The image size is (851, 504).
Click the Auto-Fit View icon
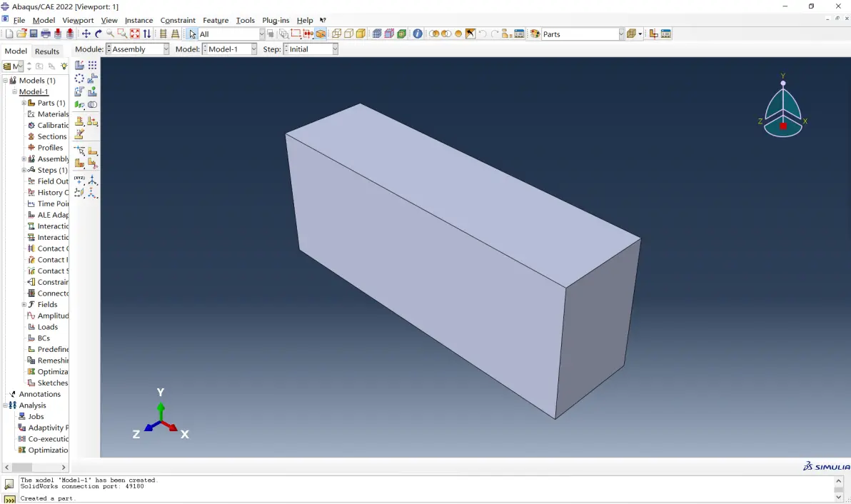point(135,34)
